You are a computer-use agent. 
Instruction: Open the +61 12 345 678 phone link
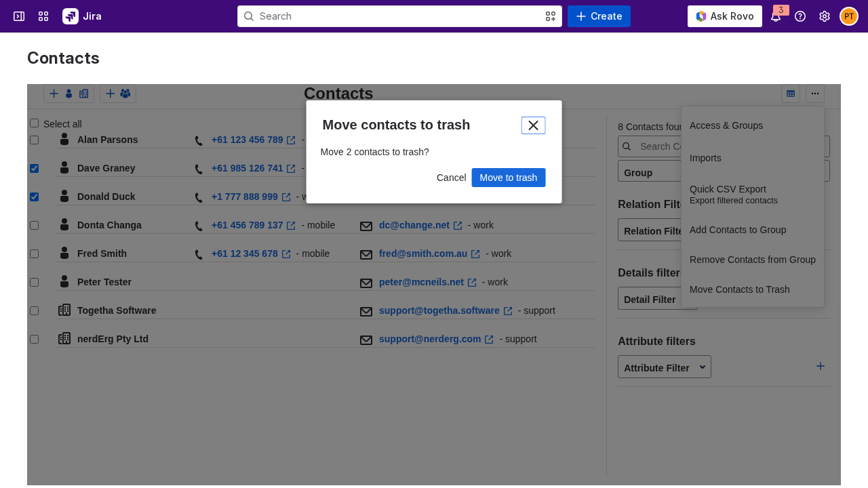pyautogui.click(x=245, y=253)
